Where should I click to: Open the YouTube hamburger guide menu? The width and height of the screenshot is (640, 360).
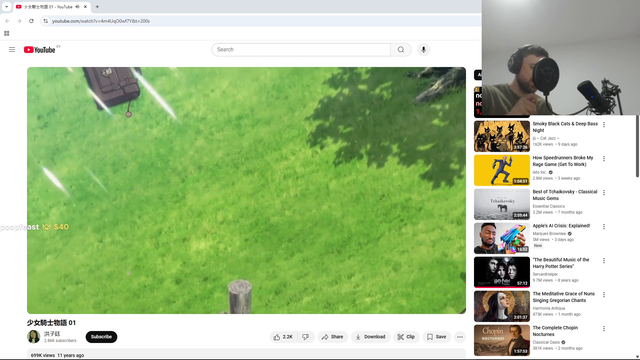[x=12, y=49]
